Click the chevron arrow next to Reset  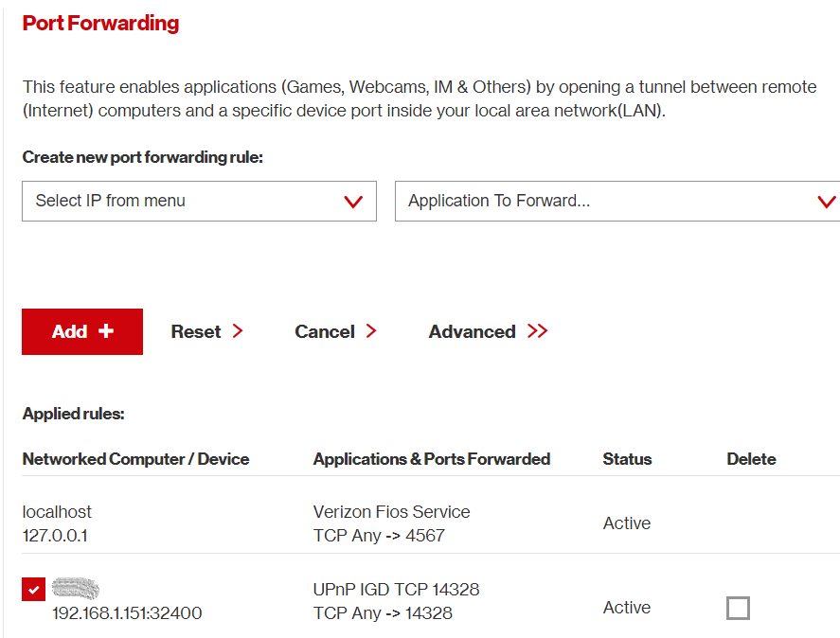(x=238, y=331)
